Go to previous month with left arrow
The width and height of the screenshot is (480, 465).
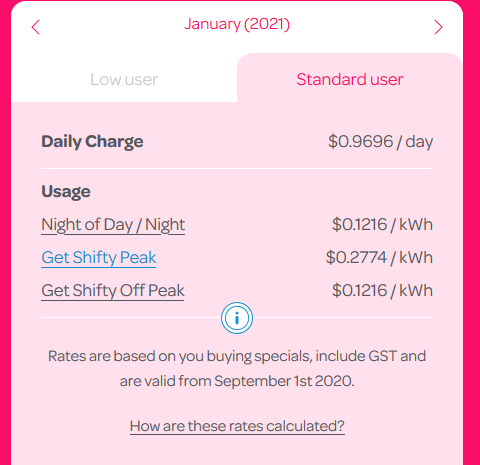point(36,27)
